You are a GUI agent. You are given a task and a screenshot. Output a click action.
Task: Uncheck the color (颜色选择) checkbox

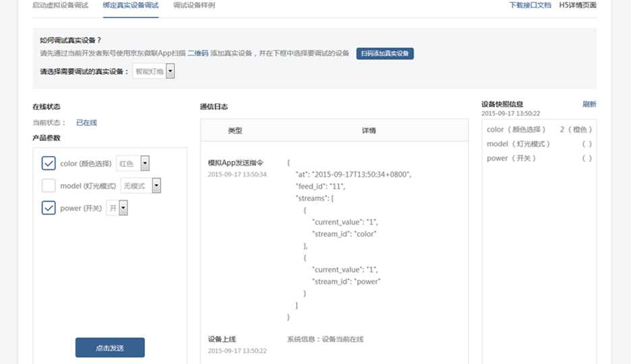(x=49, y=163)
